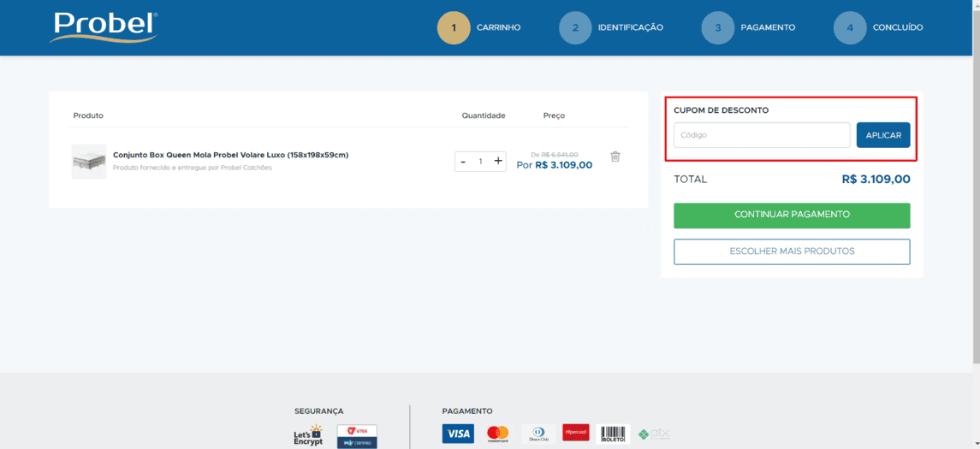This screenshot has width=980, height=449.
Task: Open the box set product thumbnail
Action: pyautogui.click(x=89, y=162)
